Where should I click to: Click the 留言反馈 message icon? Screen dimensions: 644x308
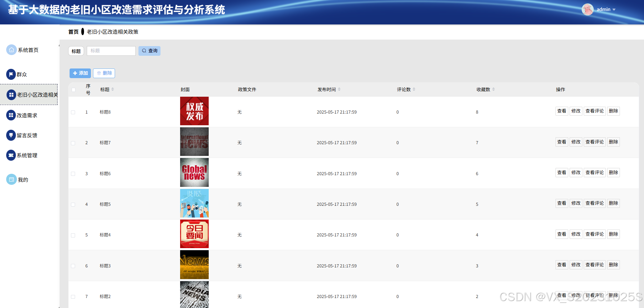click(x=11, y=135)
